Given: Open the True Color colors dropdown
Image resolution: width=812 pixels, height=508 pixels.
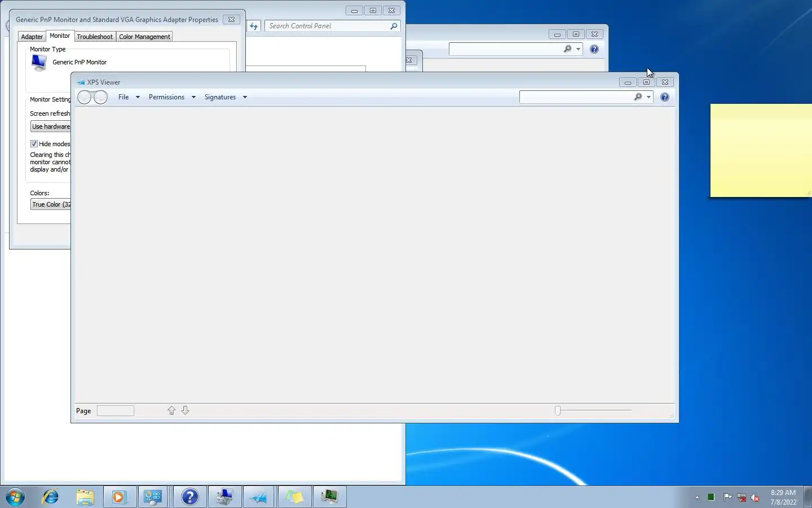Looking at the screenshot, I should click(51, 204).
